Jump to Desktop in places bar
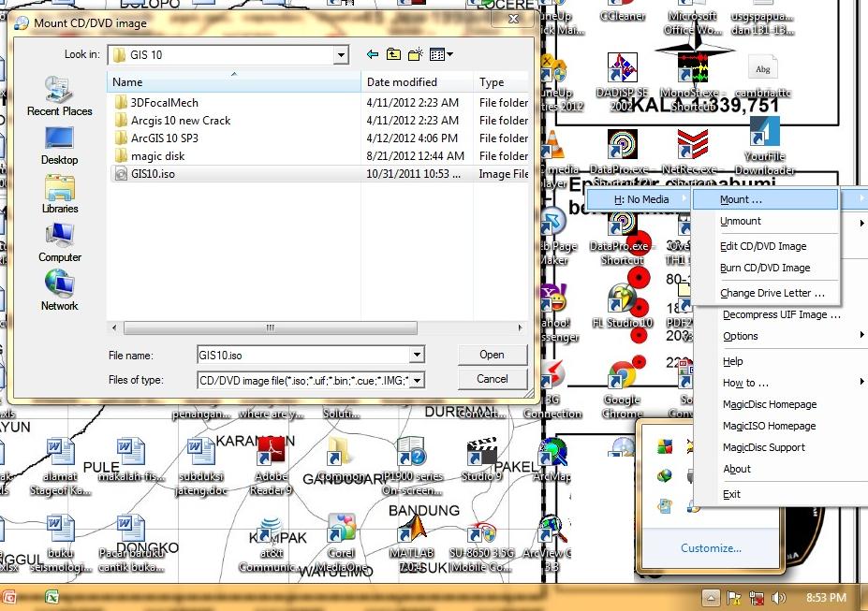This screenshot has height=611, width=868. tap(59, 145)
